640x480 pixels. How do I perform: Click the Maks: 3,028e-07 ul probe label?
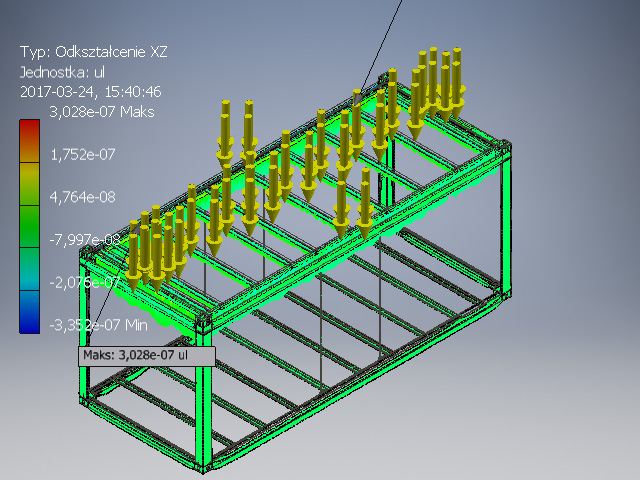146,354
